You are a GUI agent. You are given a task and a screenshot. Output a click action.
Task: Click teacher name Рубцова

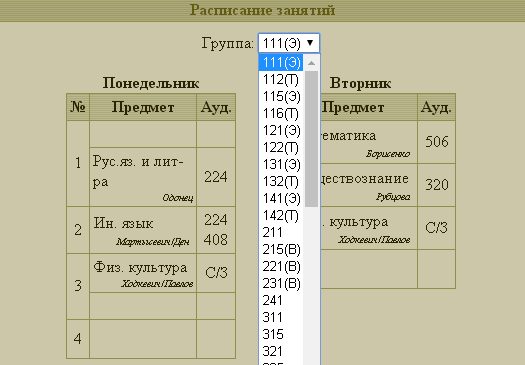(393, 197)
